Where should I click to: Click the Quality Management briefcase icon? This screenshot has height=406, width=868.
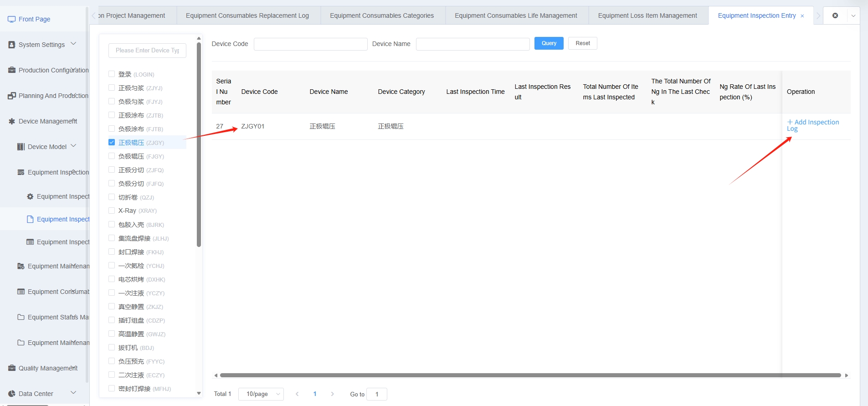tap(12, 368)
